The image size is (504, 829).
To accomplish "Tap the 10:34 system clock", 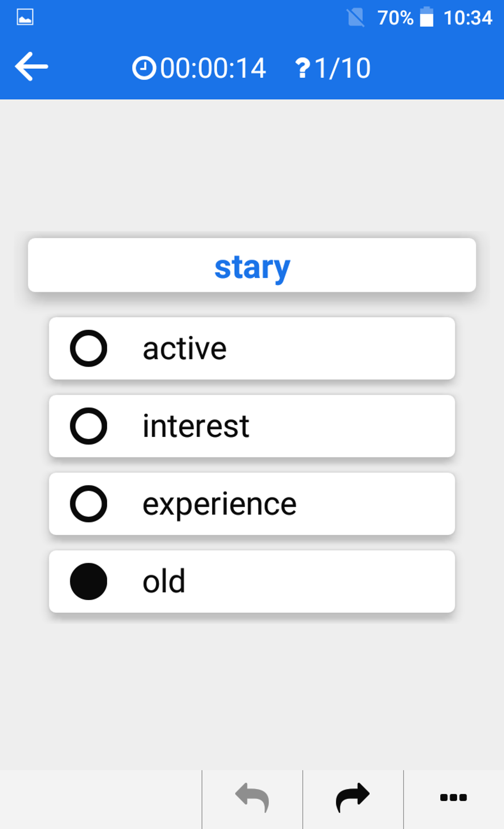I will point(467,18).
